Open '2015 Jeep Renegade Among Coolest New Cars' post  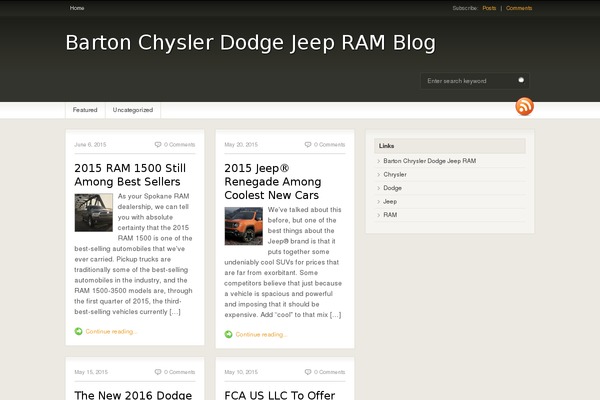(273, 181)
